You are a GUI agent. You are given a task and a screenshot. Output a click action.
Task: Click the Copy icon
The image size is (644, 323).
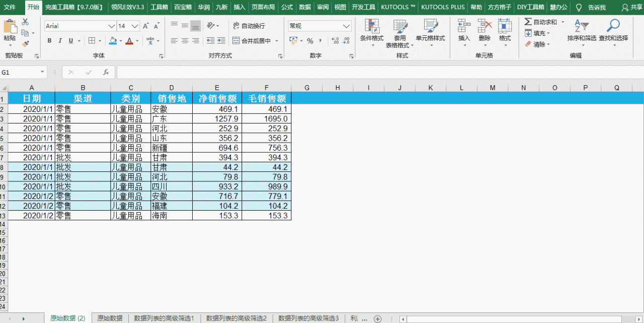pos(25,33)
